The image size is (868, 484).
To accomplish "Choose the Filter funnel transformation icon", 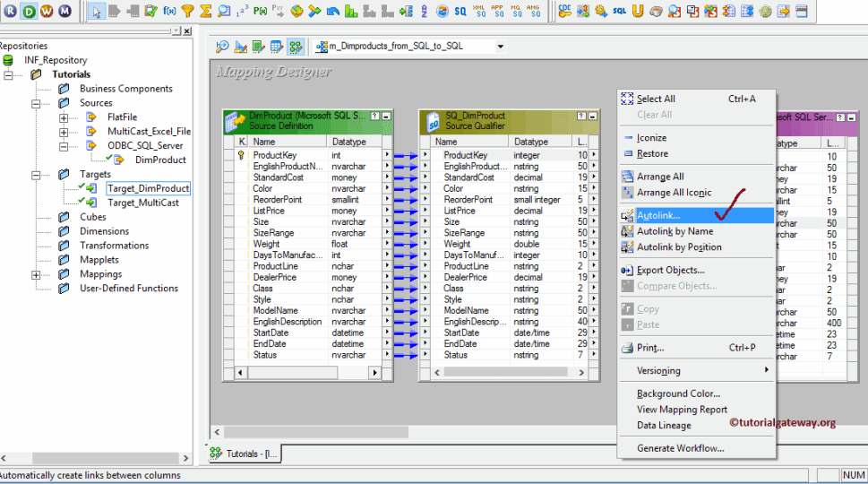I will tap(187, 11).
